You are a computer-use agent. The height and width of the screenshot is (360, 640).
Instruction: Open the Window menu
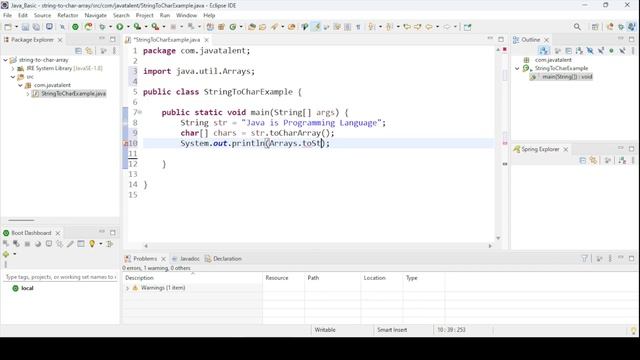coord(186,16)
